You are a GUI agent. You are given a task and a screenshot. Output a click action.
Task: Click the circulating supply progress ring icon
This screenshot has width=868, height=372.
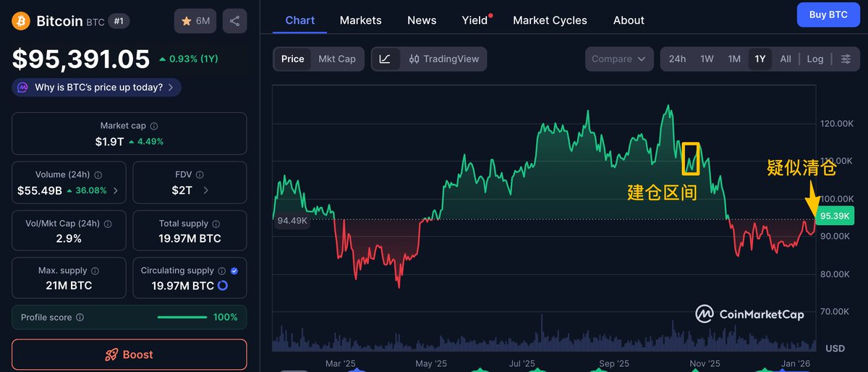pos(223,286)
